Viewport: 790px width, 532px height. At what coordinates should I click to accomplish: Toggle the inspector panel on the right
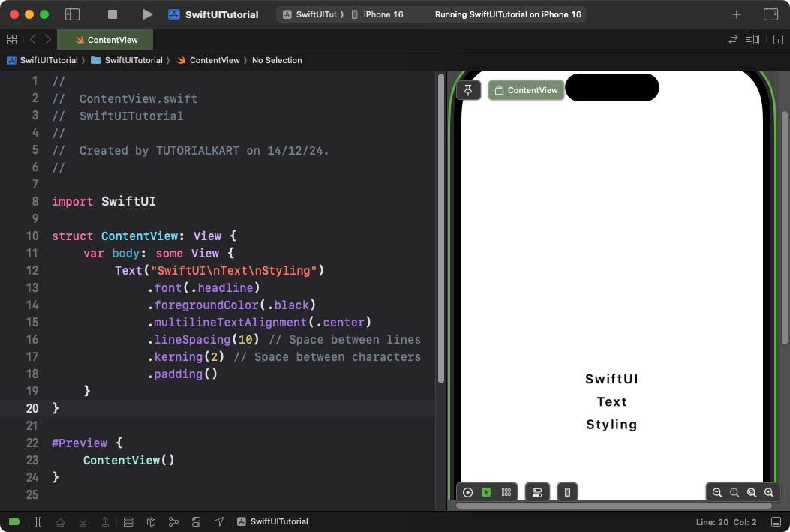pyautogui.click(x=770, y=14)
